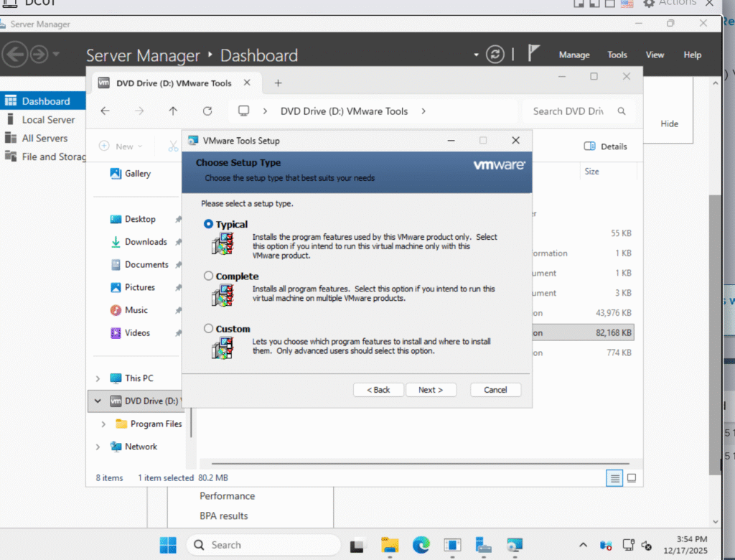The width and height of the screenshot is (735, 560).
Task: Expand the Network tree node
Action: [98, 447]
